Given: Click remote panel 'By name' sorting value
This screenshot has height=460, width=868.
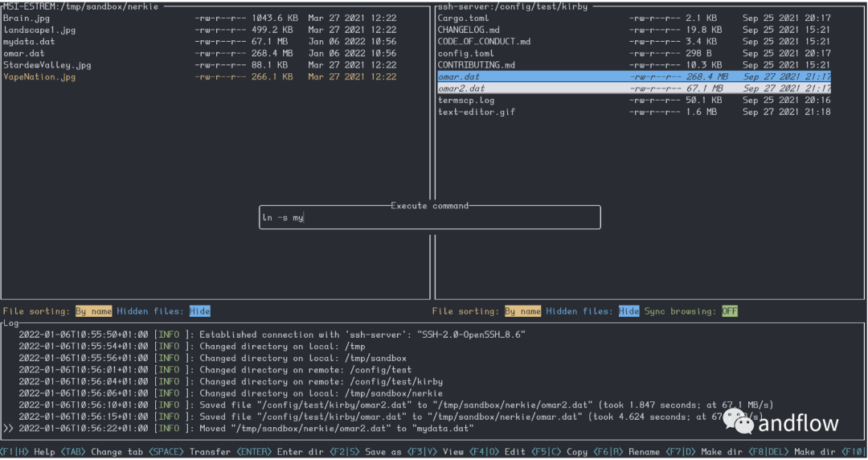Looking at the screenshot, I should 522,311.
